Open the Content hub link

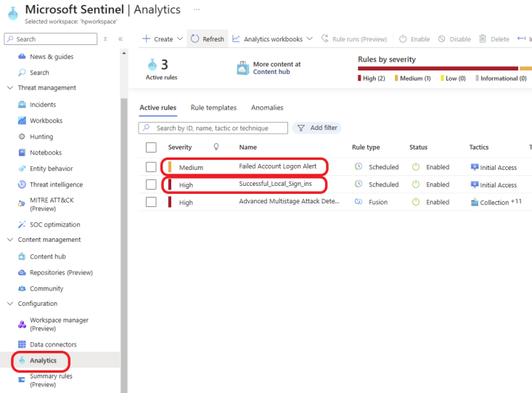pos(271,72)
